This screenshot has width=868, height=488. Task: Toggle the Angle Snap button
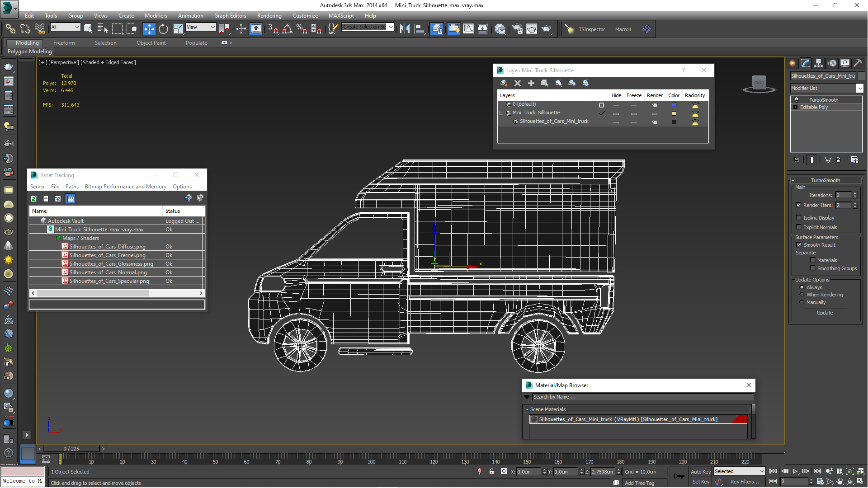pyautogui.click(x=287, y=29)
